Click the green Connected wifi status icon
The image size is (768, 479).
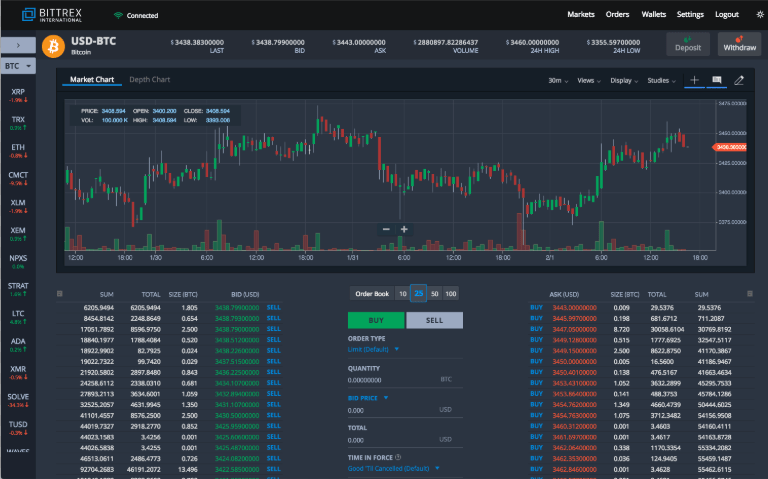pos(118,15)
